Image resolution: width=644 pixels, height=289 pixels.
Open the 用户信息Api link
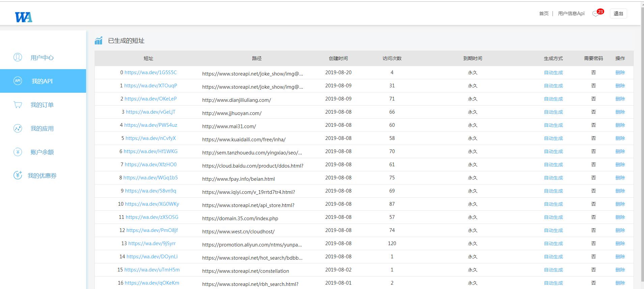pos(571,13)
